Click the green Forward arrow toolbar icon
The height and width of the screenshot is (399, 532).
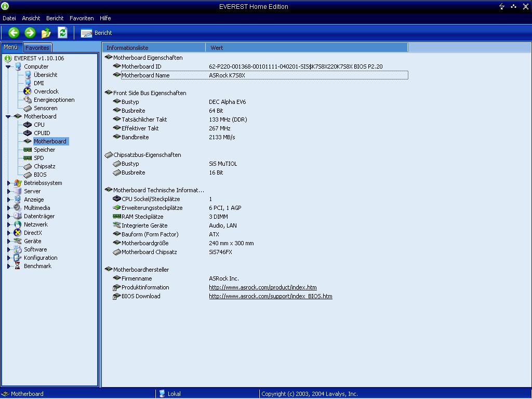coord(30,33)
